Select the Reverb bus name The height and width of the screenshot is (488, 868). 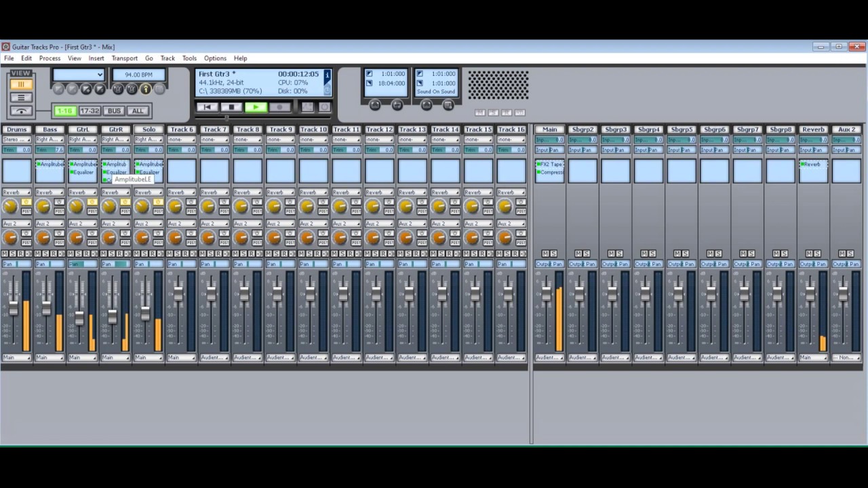pyautogui.click(x=813, y=129)
